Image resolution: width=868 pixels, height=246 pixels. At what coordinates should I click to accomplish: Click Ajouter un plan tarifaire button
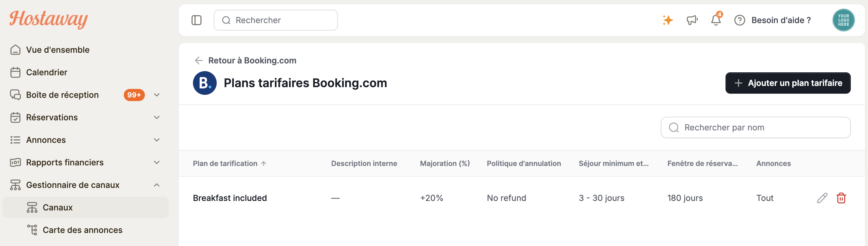(788, 83)
